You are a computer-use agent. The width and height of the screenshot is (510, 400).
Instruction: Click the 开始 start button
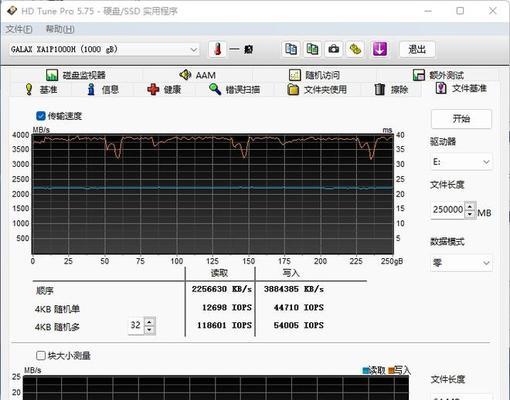[461, 119]
